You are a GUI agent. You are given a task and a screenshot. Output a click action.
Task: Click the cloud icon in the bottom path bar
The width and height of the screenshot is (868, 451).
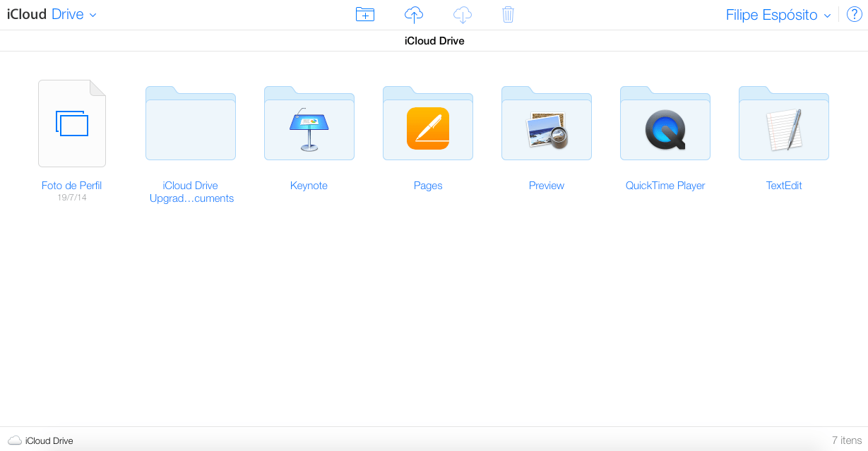coord(14,440)
